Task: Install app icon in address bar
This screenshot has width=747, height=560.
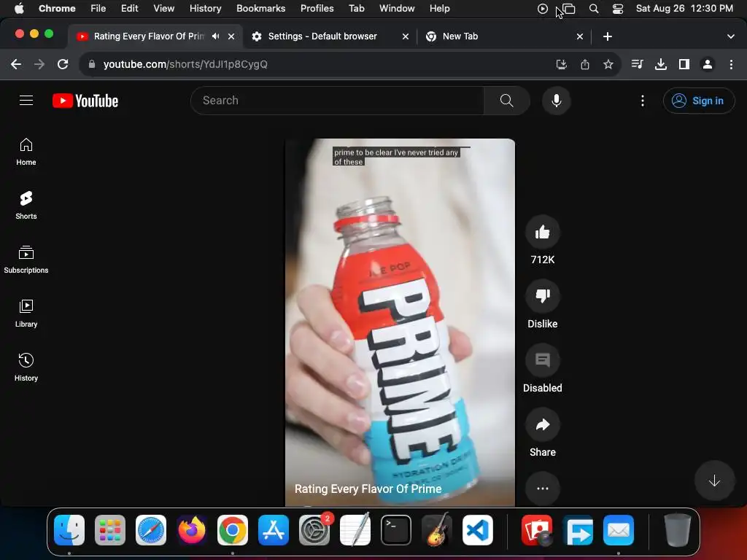Action: click(x=561, y=64)
